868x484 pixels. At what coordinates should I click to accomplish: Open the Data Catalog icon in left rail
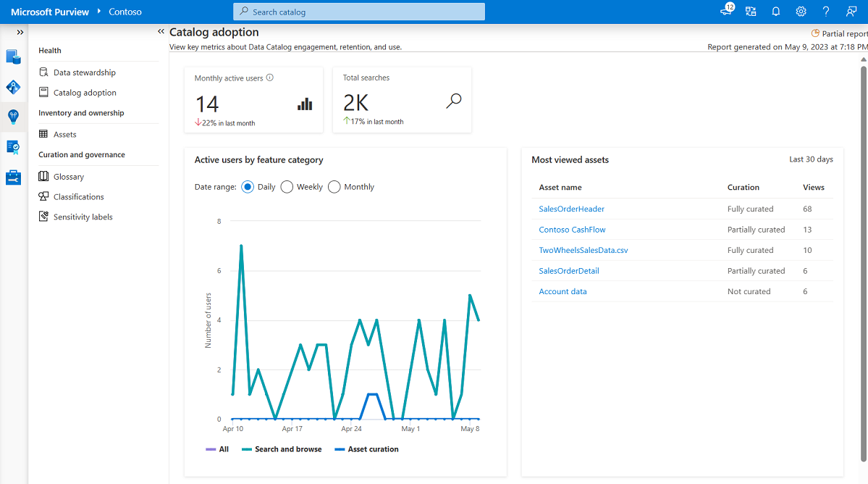[x=14, y=57]
